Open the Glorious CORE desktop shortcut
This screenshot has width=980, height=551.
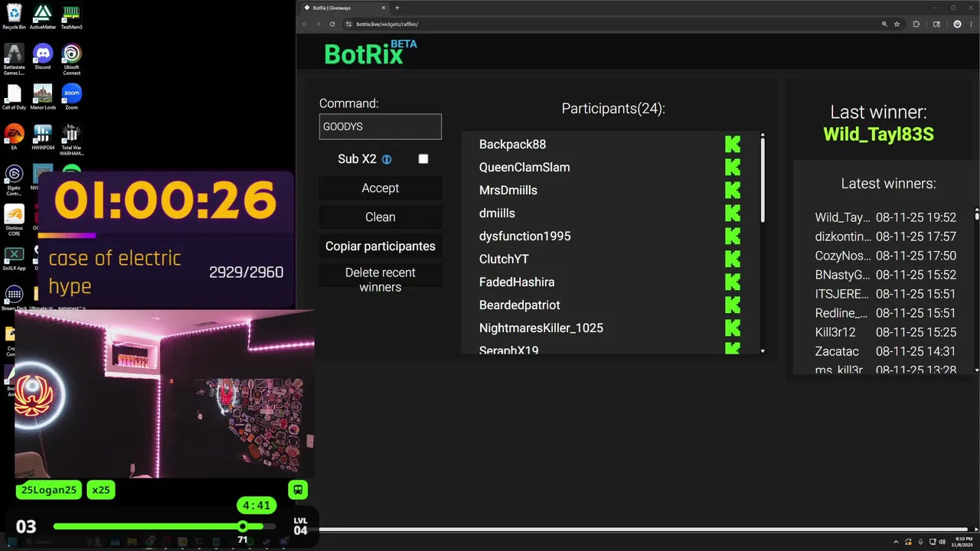(14, 220)
